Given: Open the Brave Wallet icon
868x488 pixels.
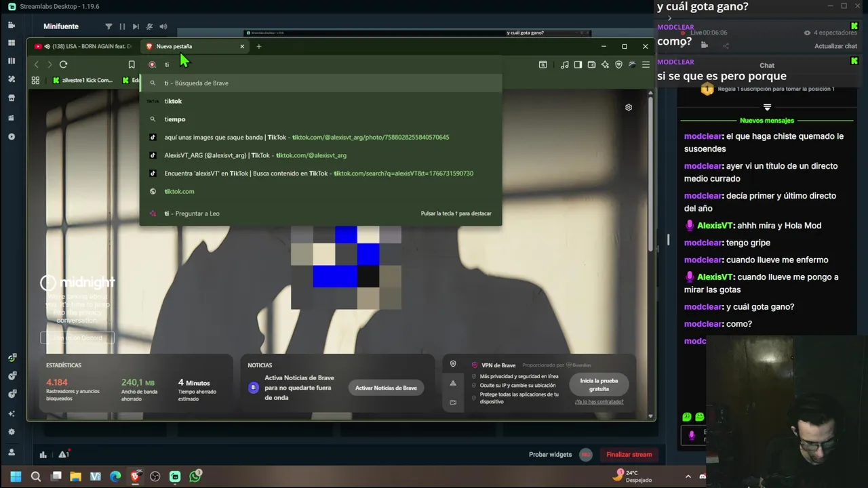Looking at the screenshot, I should point(591,64).
